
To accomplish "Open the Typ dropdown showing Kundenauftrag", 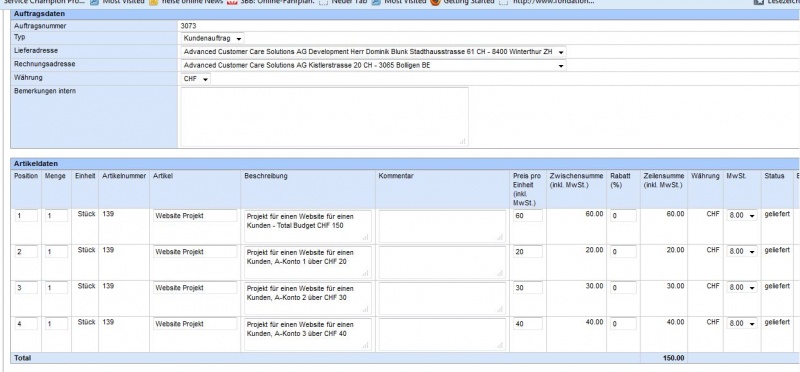I will pos(213,38).
